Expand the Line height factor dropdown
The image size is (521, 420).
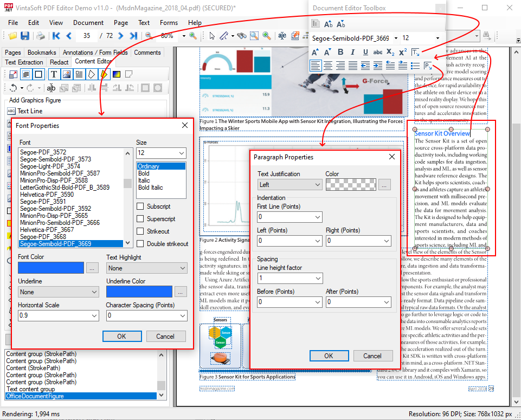[x=318, y=278]
